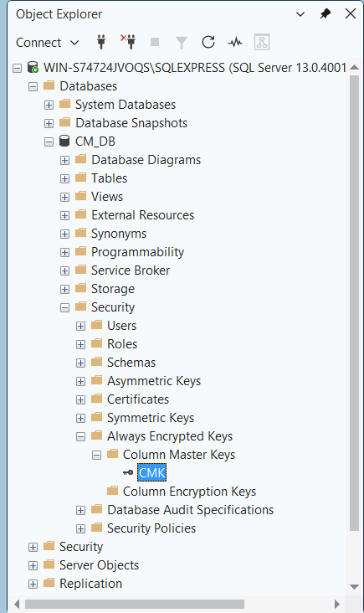Click the Refresh toolbar icon
This screenshot has height=613, width=364.
coord(208,42)
